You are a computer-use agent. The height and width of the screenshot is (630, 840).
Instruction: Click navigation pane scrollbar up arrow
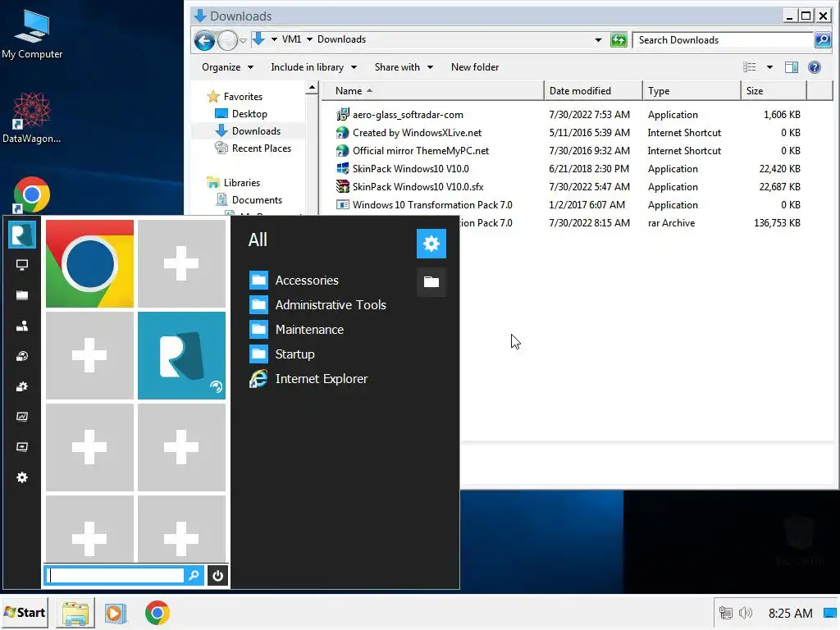coord(312,88)
